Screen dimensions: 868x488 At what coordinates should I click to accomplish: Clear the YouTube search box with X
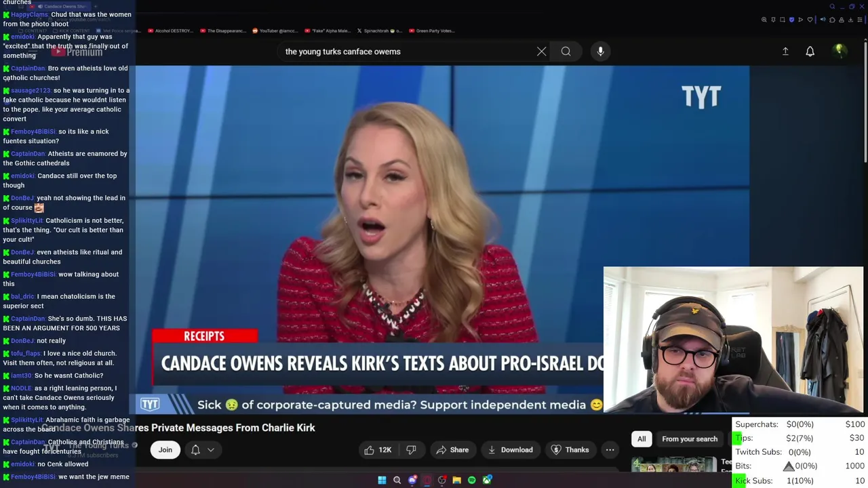pyautogui.click(x=541, y=52)
